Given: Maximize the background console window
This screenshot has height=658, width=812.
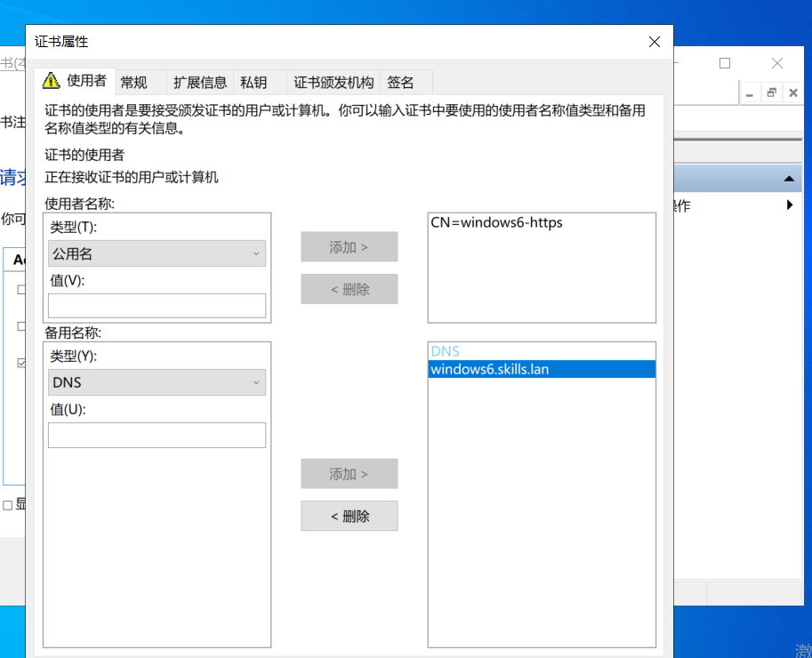Looking at the screenshot, I should tap(725, 63).
